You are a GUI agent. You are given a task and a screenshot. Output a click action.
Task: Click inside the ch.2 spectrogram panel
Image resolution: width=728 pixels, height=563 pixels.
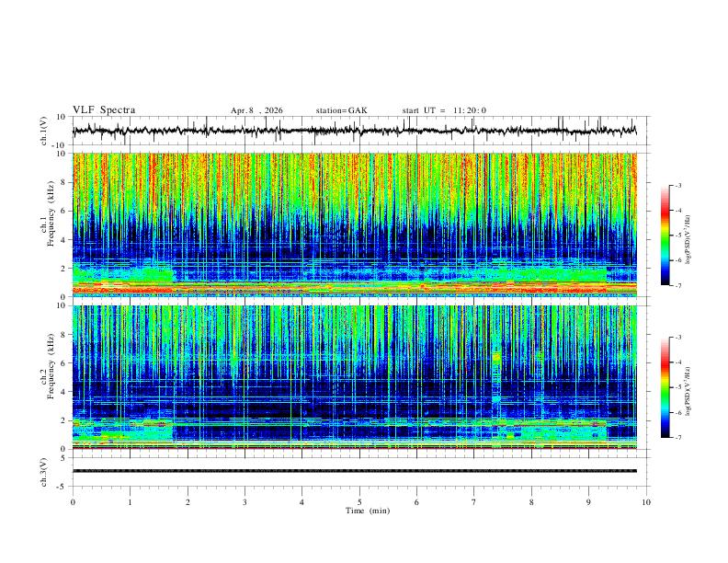355,377
